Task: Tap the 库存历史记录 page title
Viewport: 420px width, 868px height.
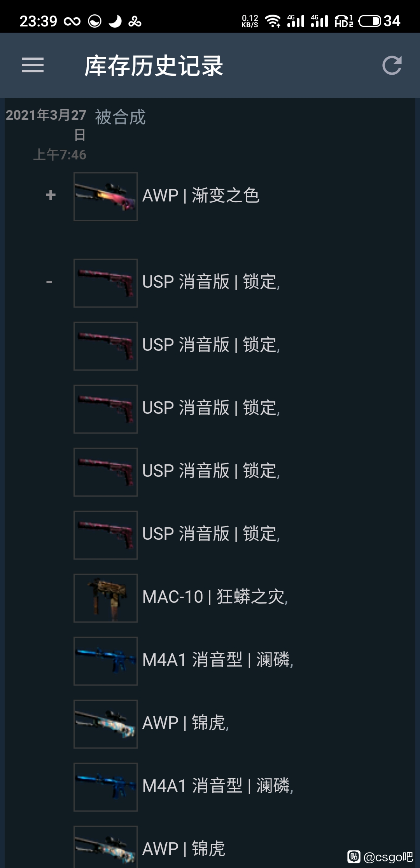Action: (154, 65)
